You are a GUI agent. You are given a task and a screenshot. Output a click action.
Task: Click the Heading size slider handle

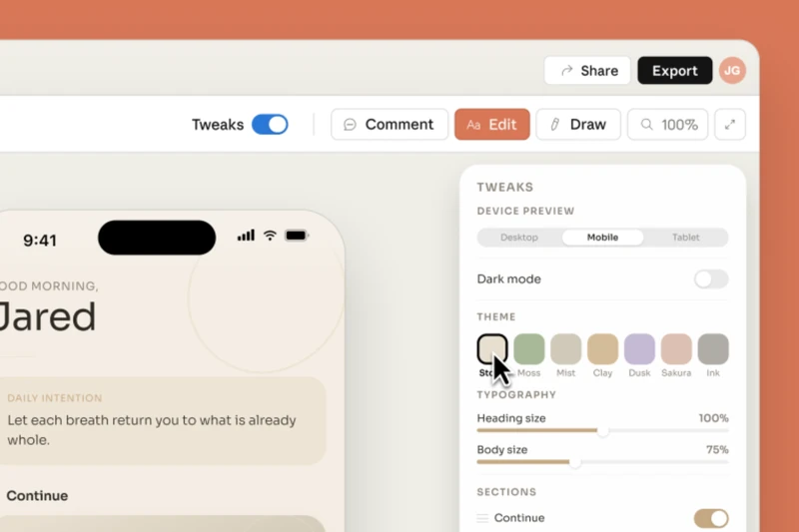[603, 431]
